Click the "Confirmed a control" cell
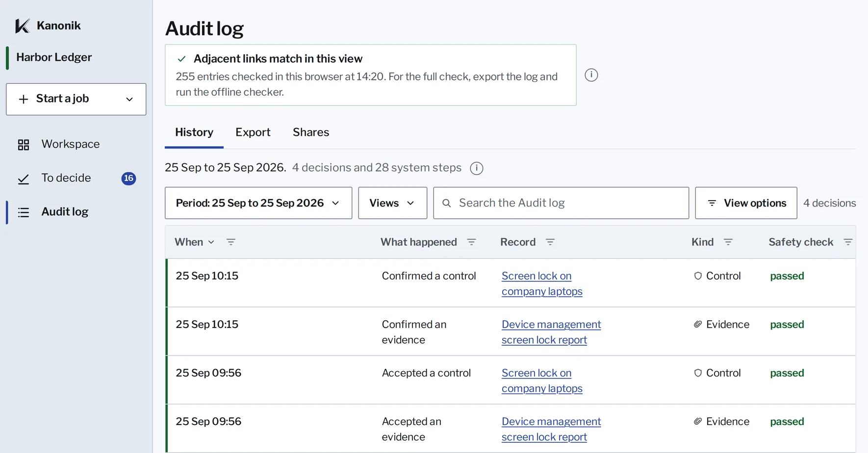This screenshot has width=868, height=453. (x=429, y=276)
